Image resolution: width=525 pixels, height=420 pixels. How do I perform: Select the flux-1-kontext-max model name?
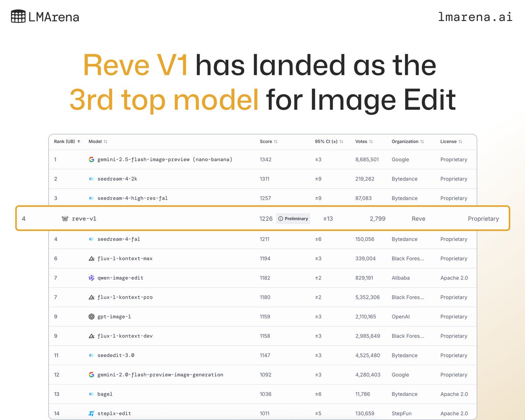point(125,259)
